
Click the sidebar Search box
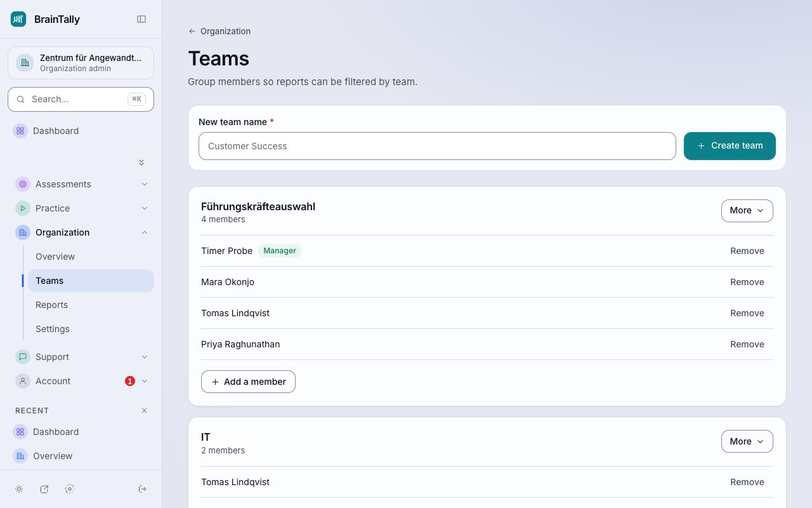click(81, 99)
